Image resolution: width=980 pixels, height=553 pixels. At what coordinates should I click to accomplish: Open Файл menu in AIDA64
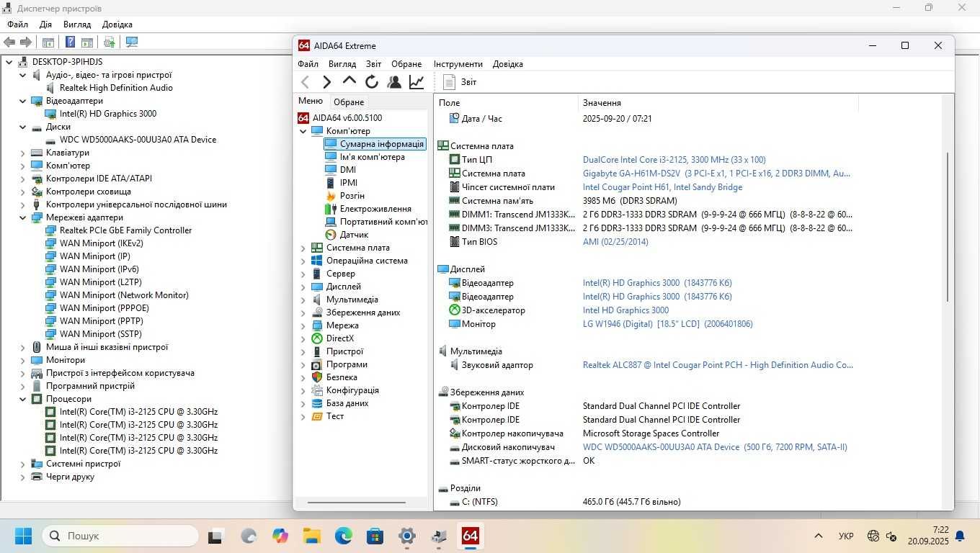(308, 64)
